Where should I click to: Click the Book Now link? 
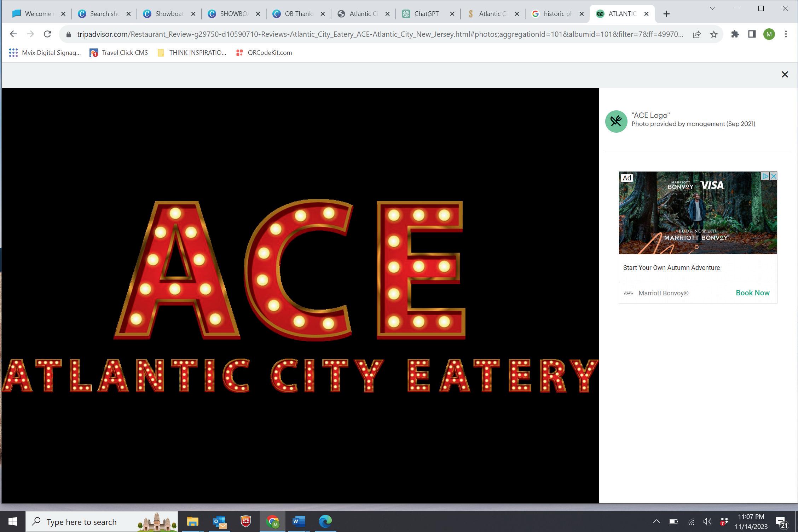point(752,293)
